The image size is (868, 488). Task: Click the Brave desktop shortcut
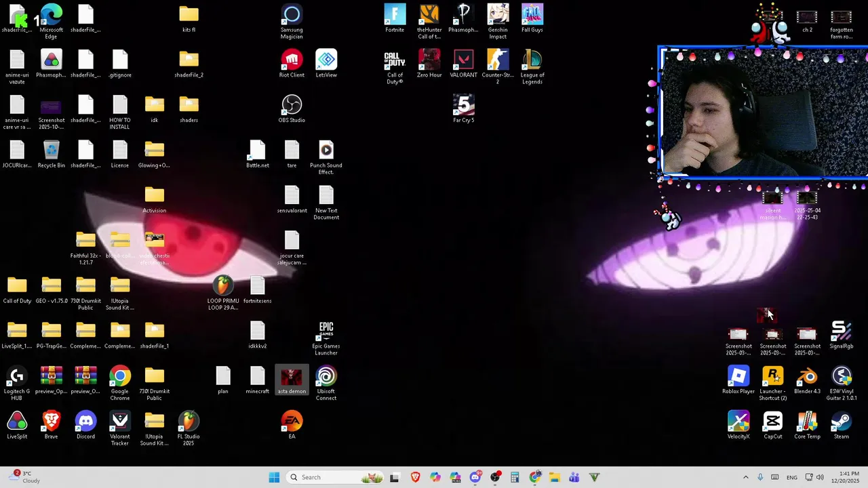coord(52,425)
